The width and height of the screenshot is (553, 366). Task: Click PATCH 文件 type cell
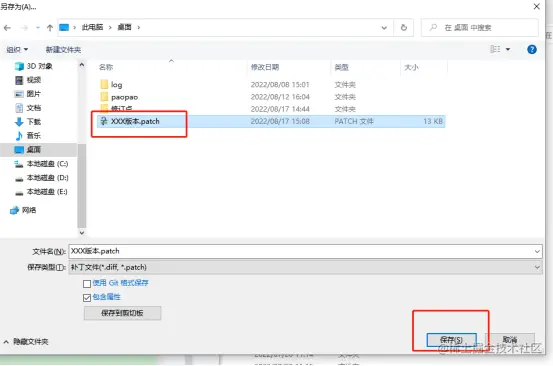(x=354, y=121)
